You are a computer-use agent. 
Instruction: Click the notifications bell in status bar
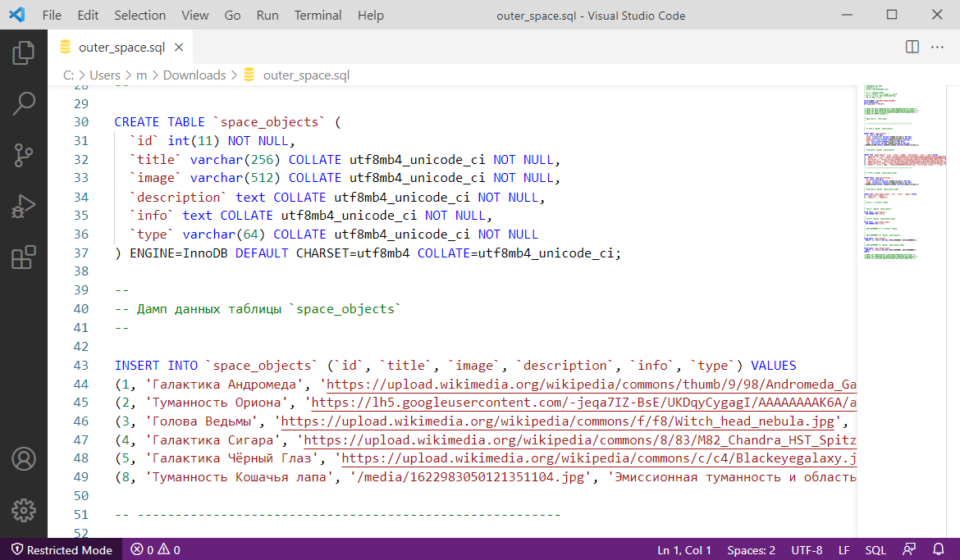[939, 550]
